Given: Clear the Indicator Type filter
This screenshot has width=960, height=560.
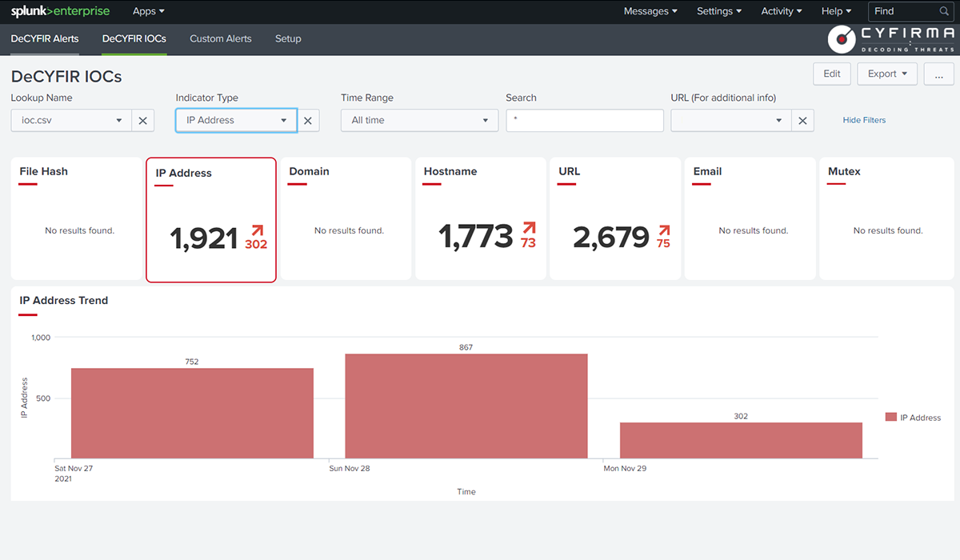Looking at the screenshot, I should (308, 121).
